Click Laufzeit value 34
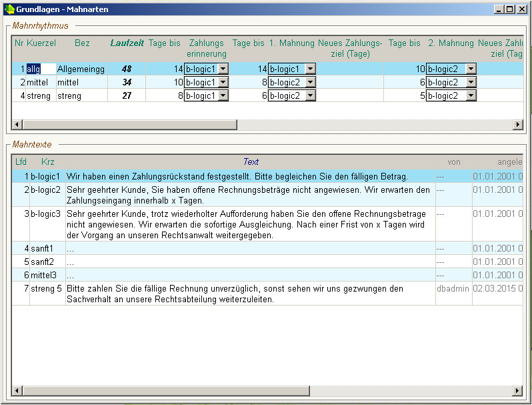Image resolution: width=532 pixels, height=405 pixels. point(127,82)
